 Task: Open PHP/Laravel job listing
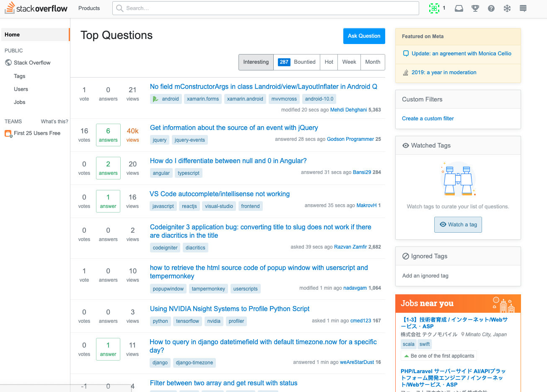[453, 378]
